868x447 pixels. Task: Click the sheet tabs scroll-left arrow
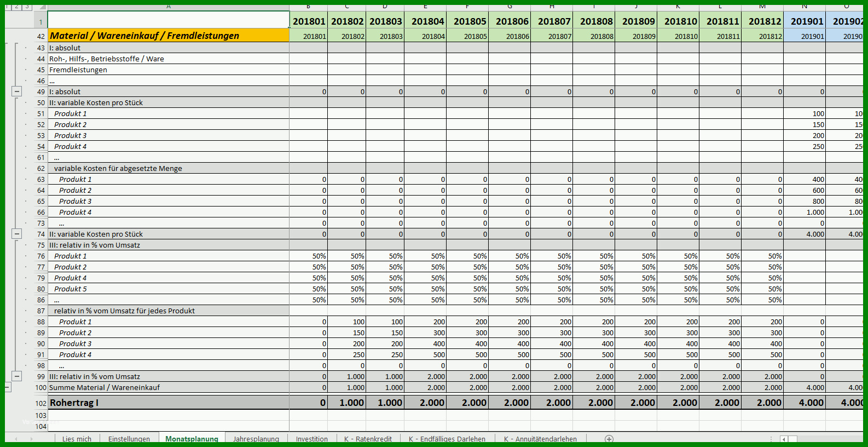[16, 439]
